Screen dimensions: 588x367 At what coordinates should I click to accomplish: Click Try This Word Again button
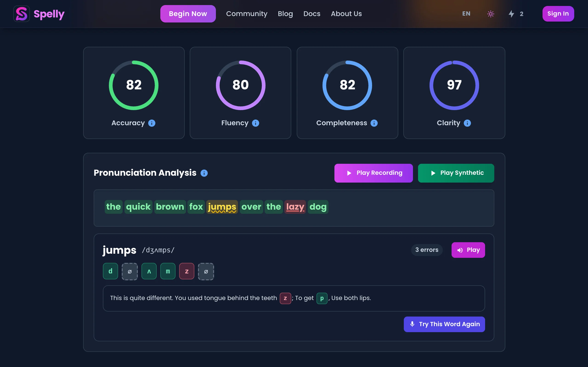tap(444, 324)
